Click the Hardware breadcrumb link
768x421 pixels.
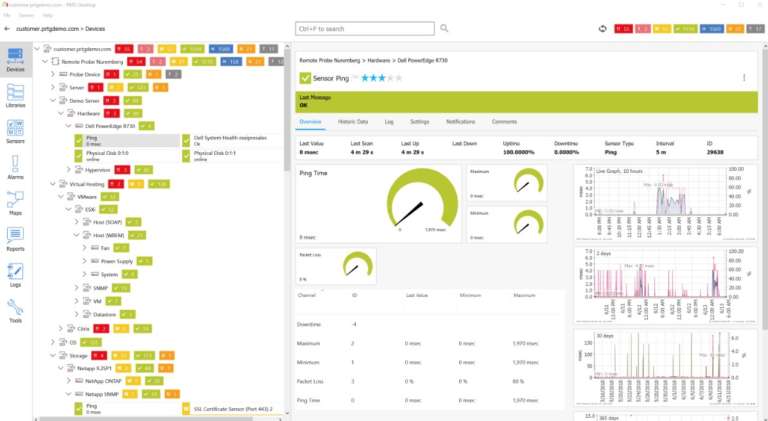[x=379, y=60]
